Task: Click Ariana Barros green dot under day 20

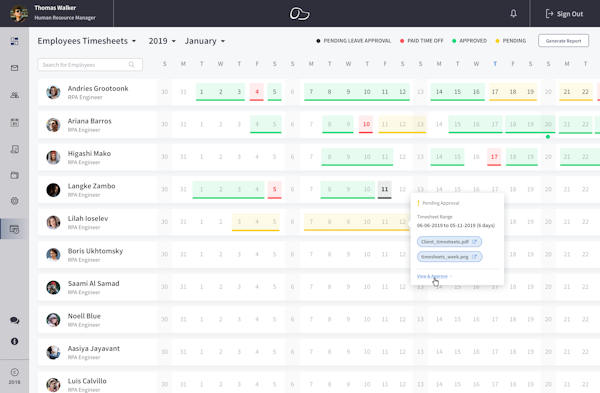Action: coord(548,137)
